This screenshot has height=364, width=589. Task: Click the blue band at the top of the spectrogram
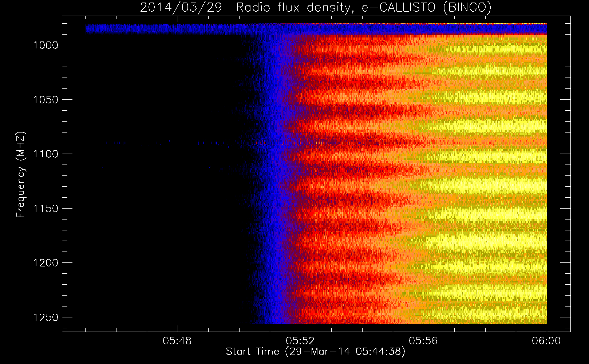pyautogui.click(x=316, y=29)
